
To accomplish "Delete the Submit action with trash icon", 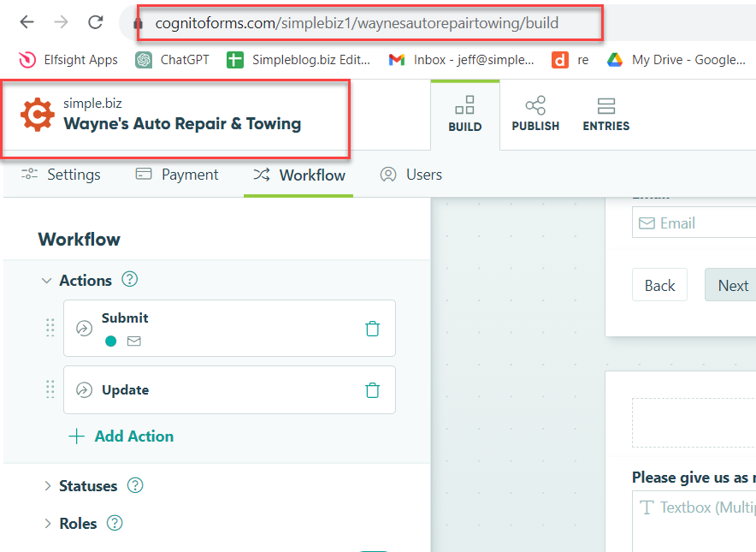I will tap(373, 328).
